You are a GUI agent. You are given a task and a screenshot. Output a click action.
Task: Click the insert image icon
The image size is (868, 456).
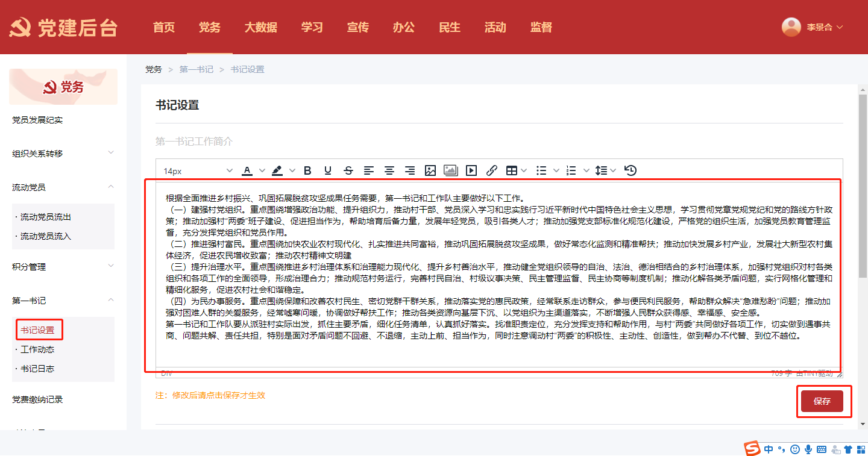point(430,170)
